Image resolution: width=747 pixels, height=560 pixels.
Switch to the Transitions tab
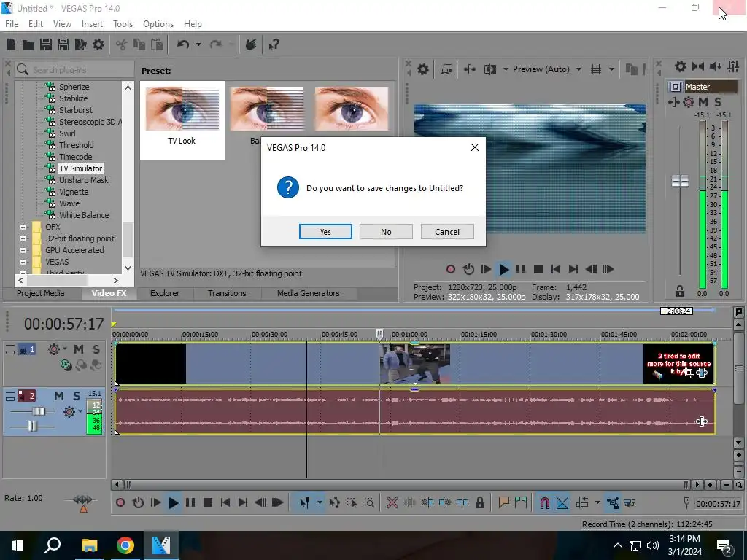[x=227, y=293]
